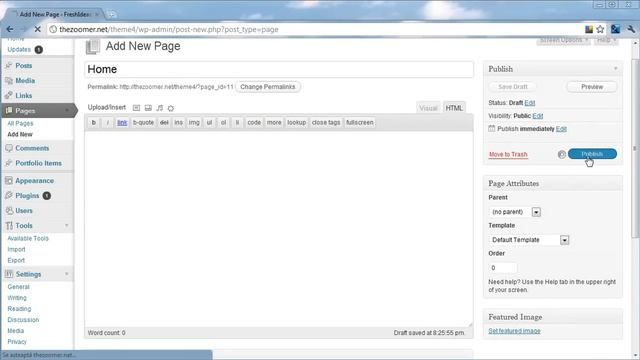
Task: Click Set featured image link
Action: click(514, 331)
